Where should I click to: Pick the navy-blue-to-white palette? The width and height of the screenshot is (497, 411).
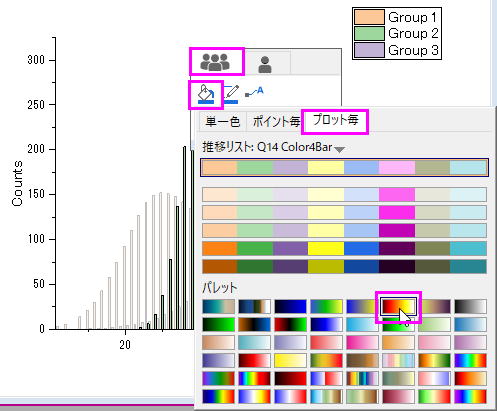click(x=326, y=324)
